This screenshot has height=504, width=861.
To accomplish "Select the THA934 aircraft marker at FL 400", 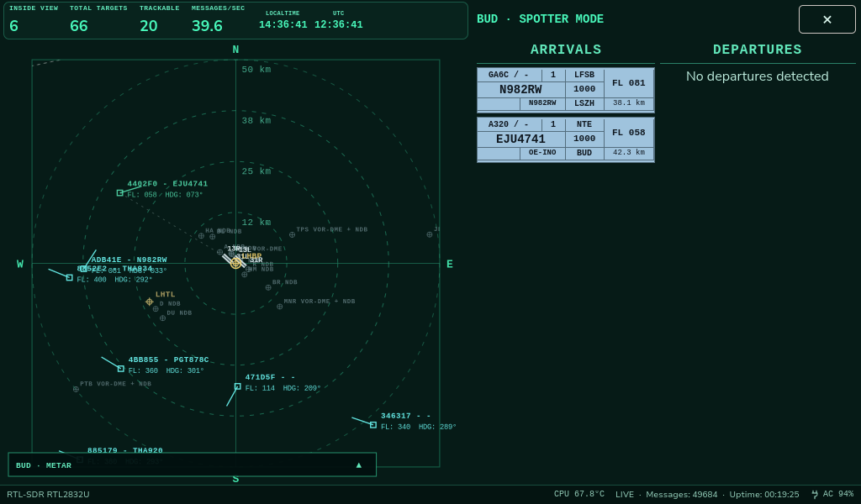I will coord(69,277).
